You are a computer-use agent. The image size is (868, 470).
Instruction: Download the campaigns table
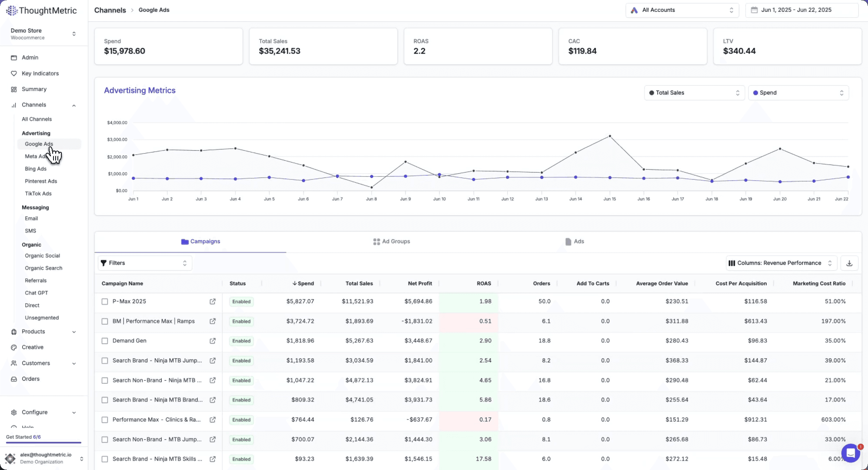click(x=849, y=263)
